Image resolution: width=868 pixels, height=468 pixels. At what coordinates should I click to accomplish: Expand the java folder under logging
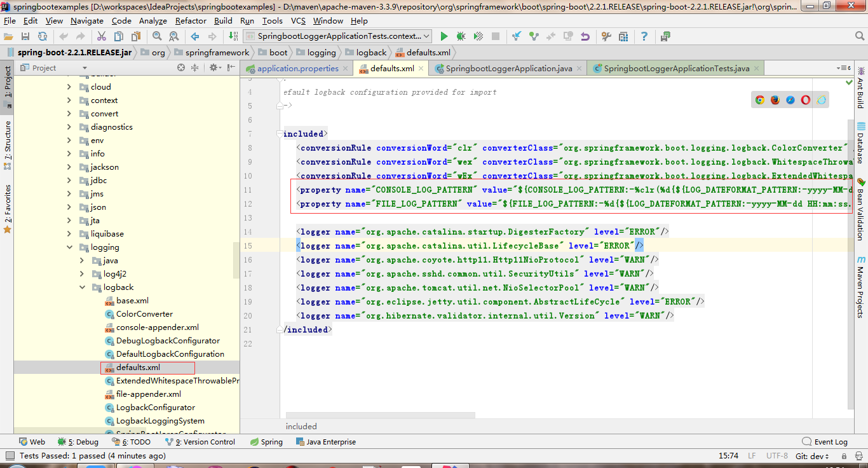pos(82,261)
